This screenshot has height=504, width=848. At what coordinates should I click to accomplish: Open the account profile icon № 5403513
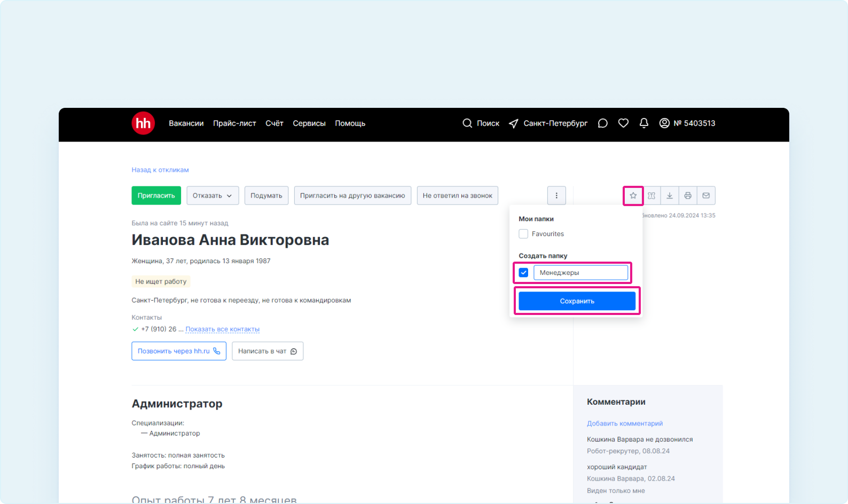click(x=664, y=123)
